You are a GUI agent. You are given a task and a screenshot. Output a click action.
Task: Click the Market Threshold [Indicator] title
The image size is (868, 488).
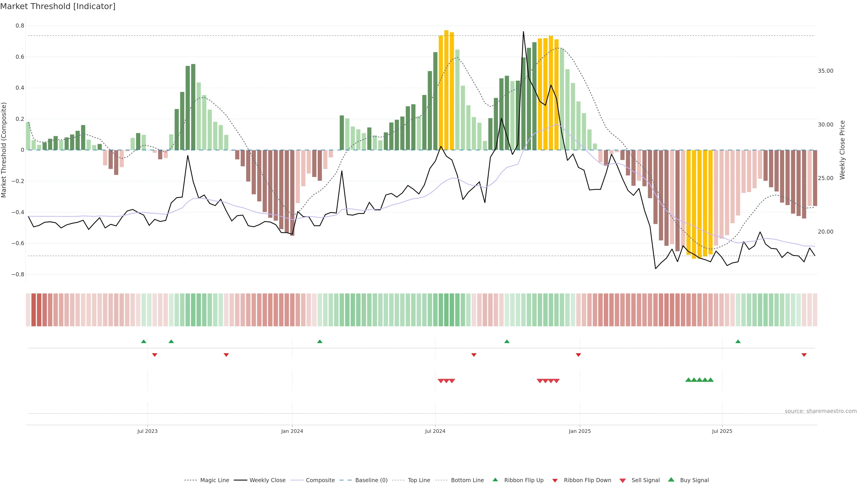coord(58,6)
